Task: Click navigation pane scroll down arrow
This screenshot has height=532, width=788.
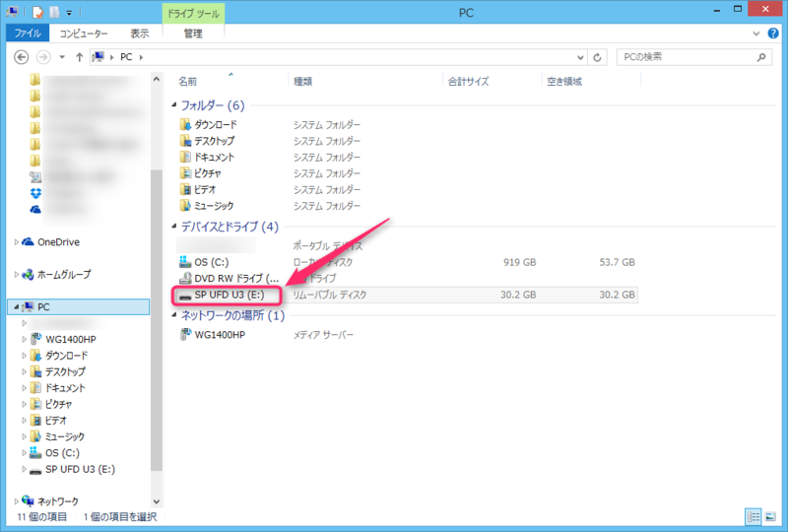Action: pyautogui.click(x=157, y=501)
